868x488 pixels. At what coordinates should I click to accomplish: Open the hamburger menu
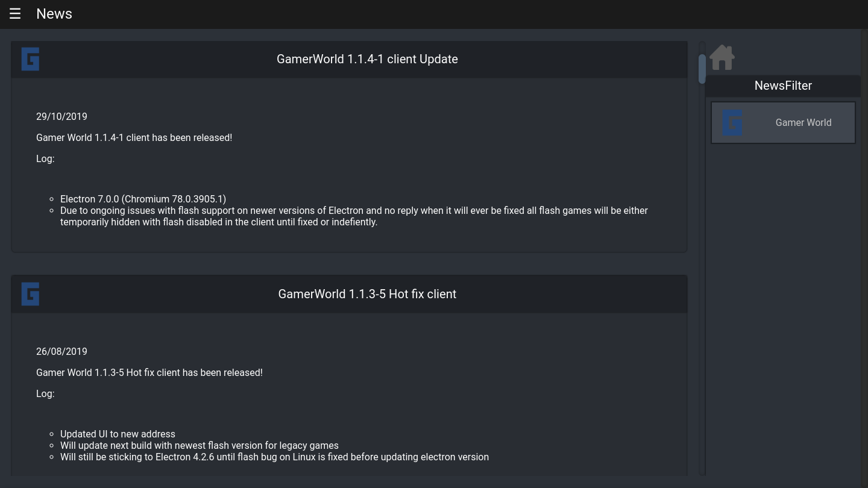(x=15, y=14)
